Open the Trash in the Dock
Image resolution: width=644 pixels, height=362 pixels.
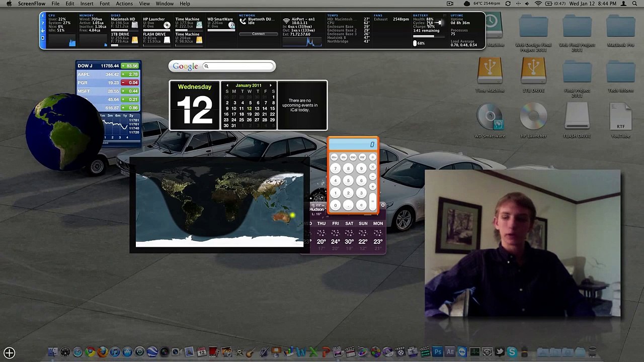pyautogui.click(x=592, y=352)
